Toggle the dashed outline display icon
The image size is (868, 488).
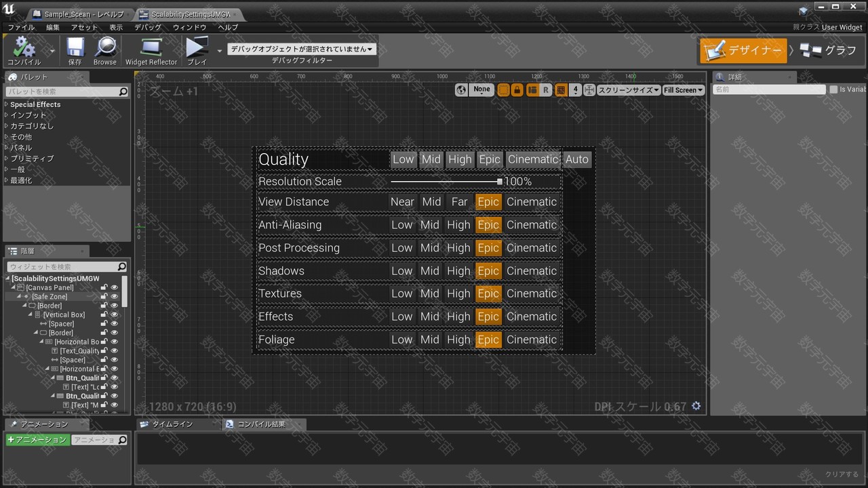tap(503, 89)
